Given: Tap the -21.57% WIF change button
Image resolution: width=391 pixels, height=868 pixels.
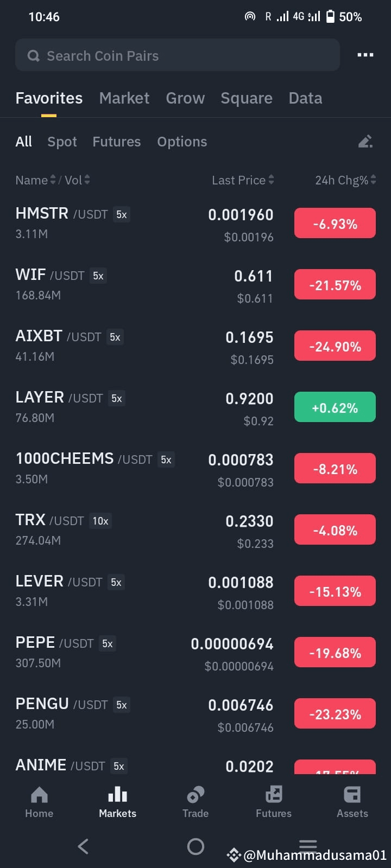Looking at the screenshot, I should pyautogui.click(x=335, y=284).
